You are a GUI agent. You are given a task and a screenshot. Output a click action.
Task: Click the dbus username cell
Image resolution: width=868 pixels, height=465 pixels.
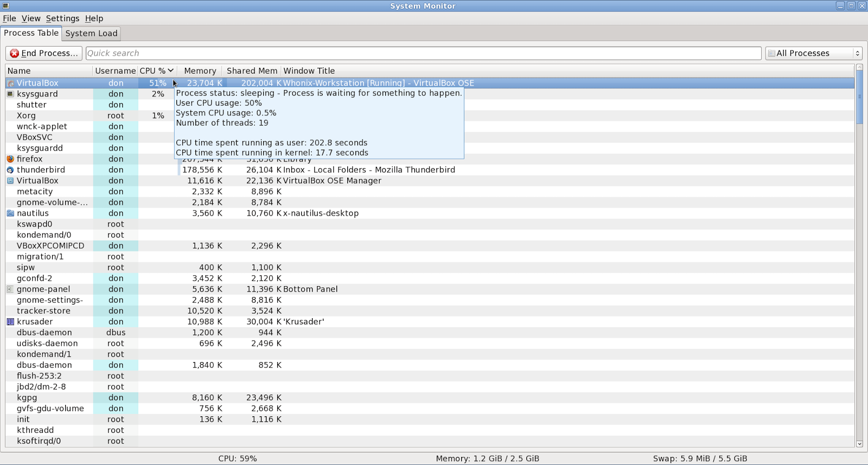coord(116,332)
